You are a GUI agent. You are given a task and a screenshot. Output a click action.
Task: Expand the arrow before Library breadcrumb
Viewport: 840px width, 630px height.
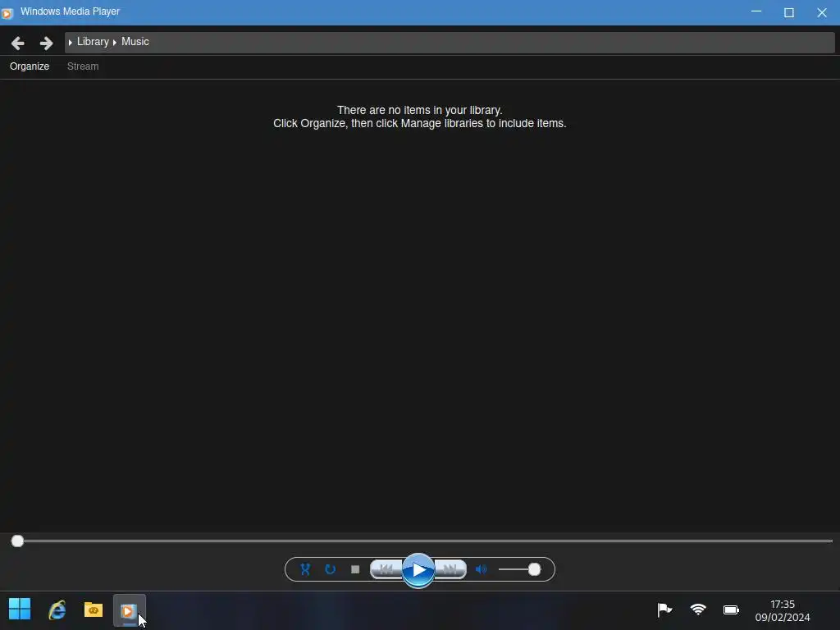[71, 43]
